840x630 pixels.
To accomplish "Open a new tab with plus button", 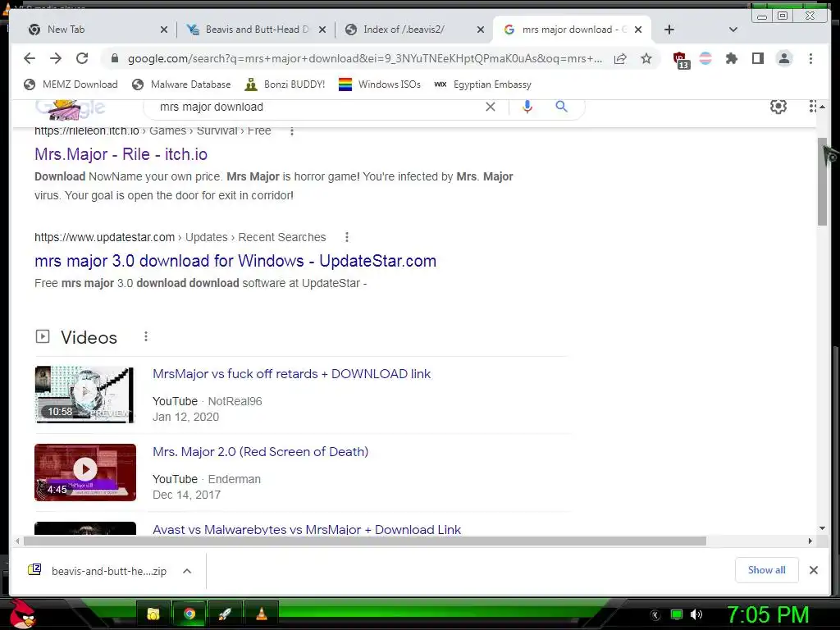I will 669,30.
